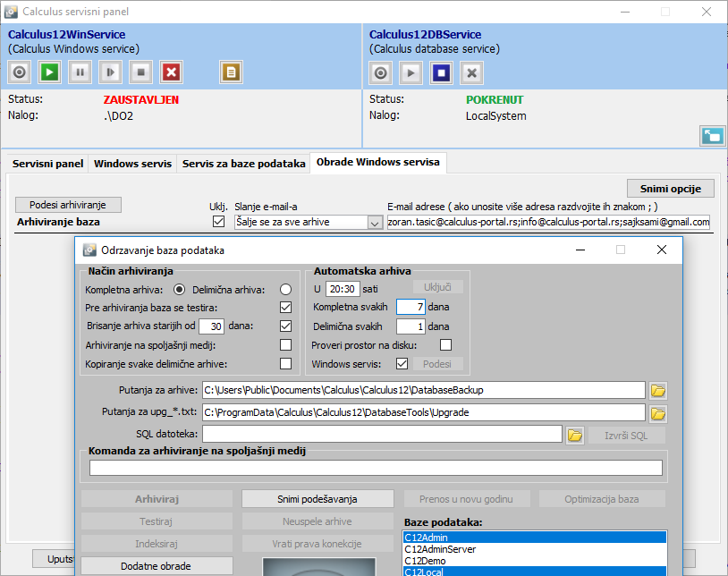Click the Snimi podešavanja button
Viewport: 728px width, 576px height.
tap(317, 499)
